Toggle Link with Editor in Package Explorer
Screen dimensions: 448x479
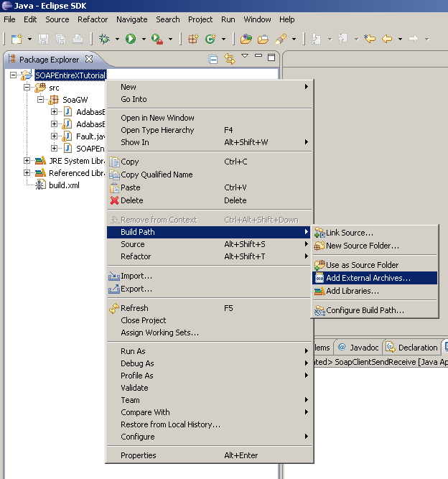coord(230,59)
